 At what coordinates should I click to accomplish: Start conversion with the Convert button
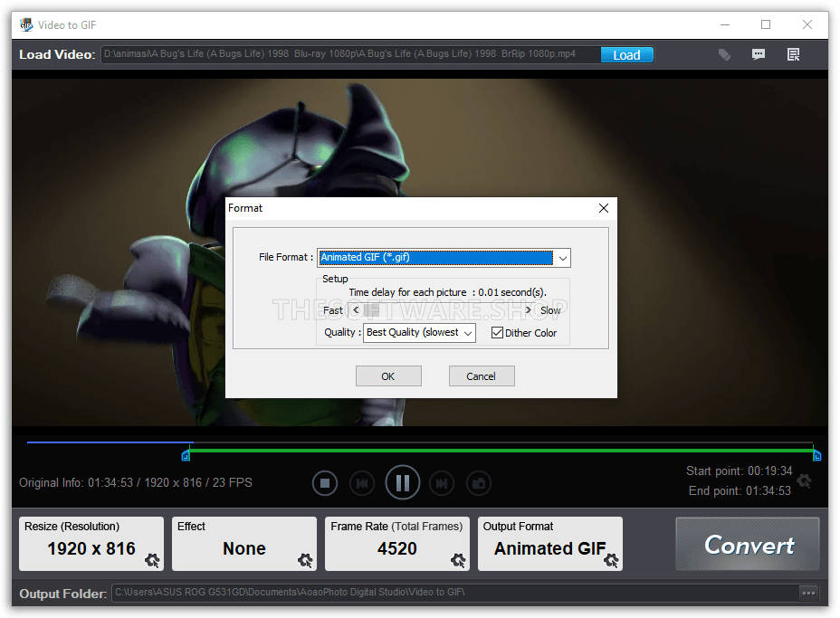[x=748, y=544]
